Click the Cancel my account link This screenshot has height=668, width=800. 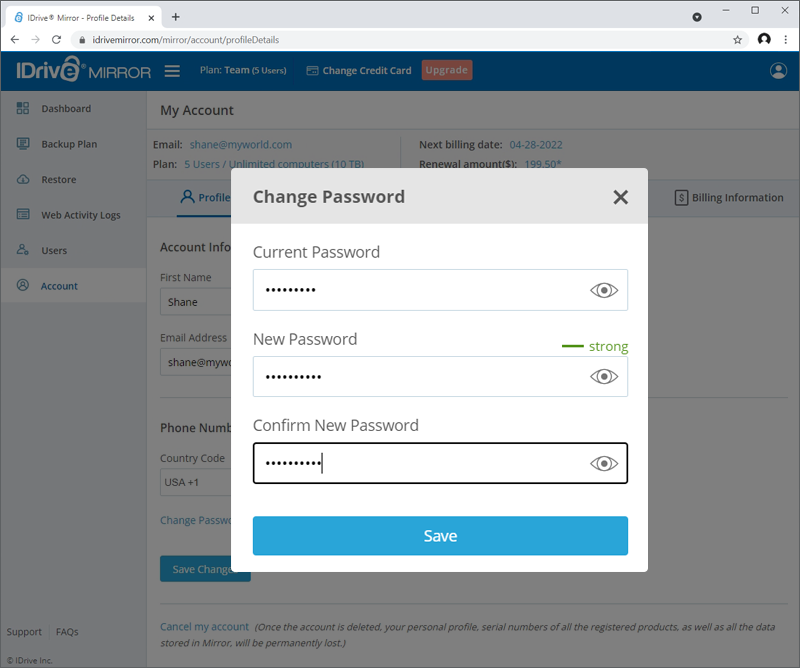[x=204, y=626]
